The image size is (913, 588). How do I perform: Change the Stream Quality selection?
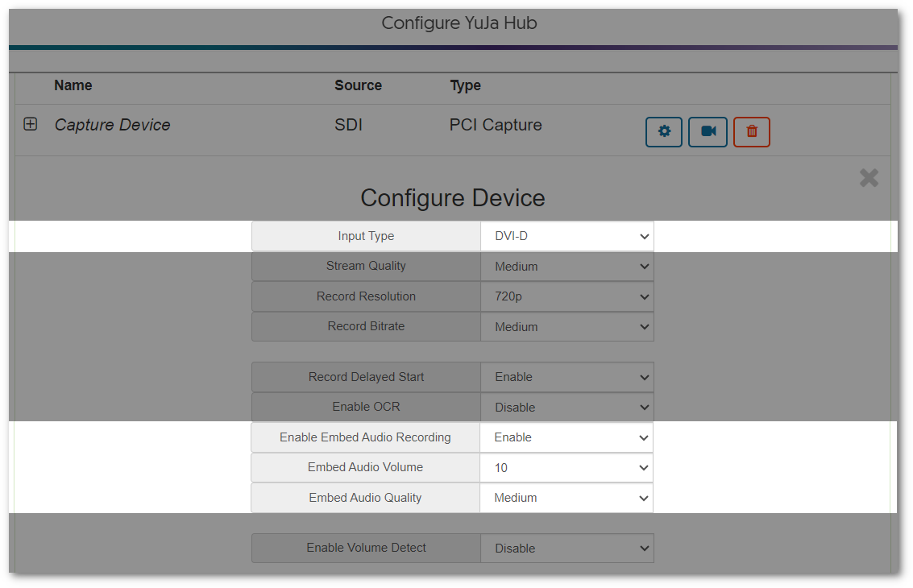(566, 266)
